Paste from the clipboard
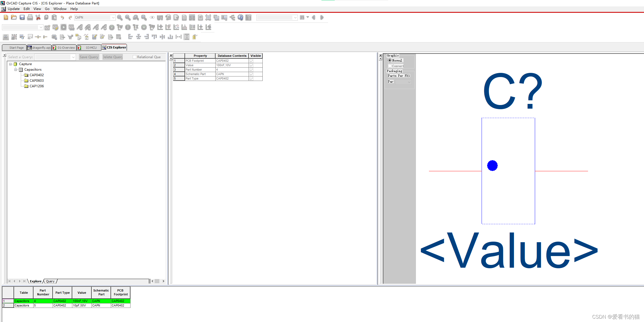The image size is (644, 322). click(54, 17)
